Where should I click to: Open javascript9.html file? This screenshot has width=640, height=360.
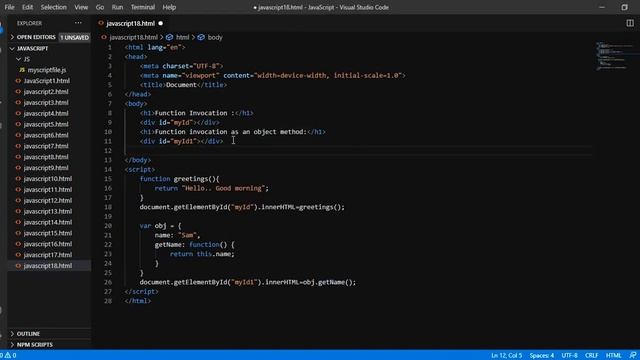pos(46,168)
